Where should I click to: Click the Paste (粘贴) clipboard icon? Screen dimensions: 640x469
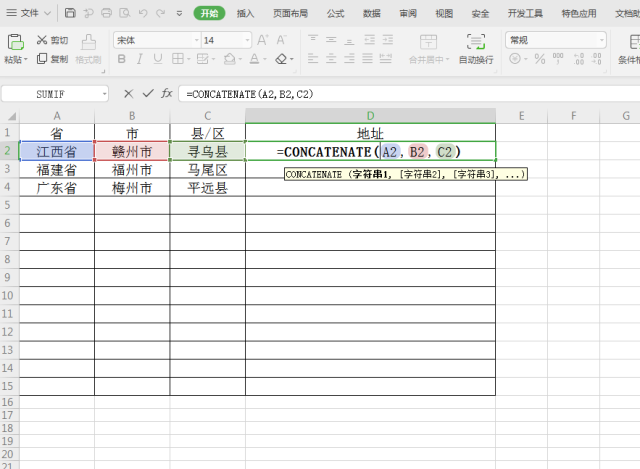pos(14,42)
